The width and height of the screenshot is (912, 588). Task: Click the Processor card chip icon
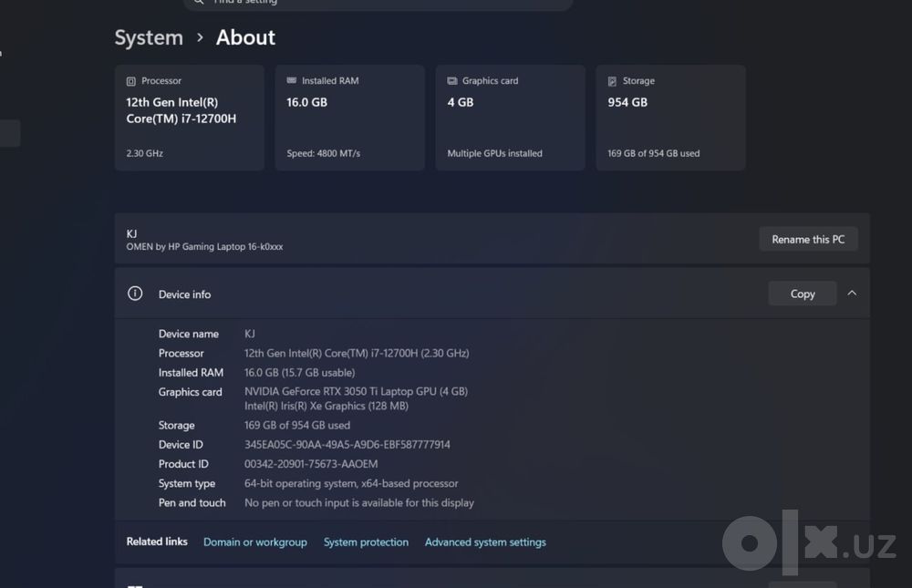tap(130, 81)
